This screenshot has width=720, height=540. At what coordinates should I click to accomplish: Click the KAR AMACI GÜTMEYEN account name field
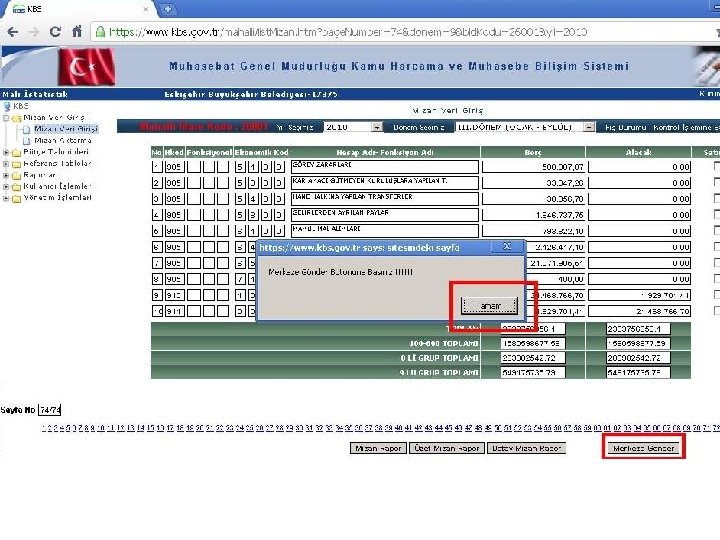(x=385, y=183)
